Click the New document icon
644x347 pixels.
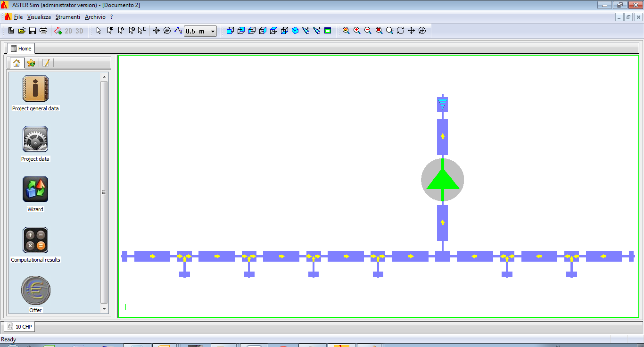tap(11, 31)
